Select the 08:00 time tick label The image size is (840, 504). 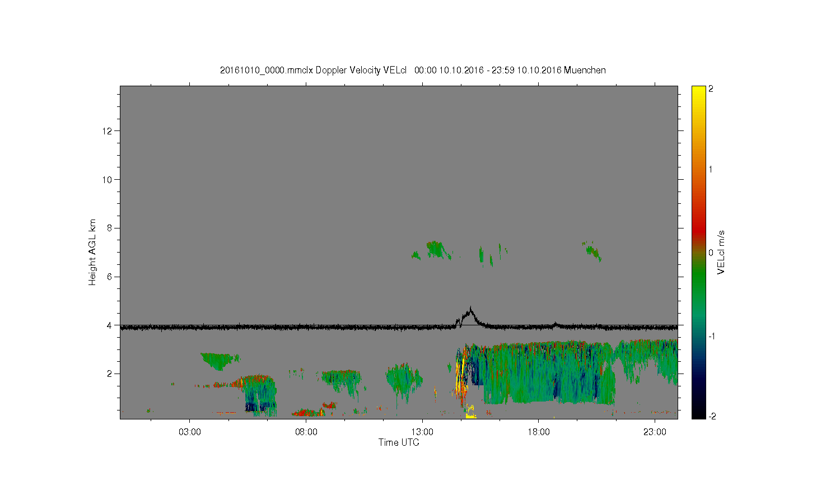306,432
